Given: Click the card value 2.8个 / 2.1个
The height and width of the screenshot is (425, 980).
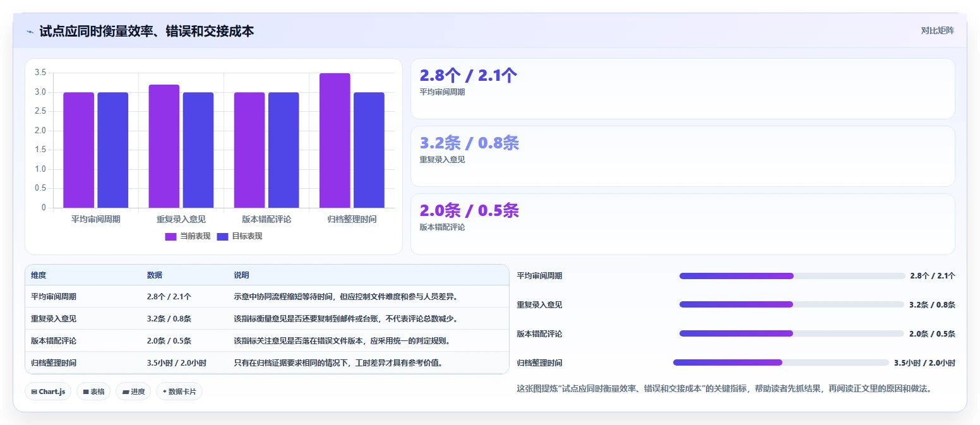Looking at the screenshot, I should (469, 76).
